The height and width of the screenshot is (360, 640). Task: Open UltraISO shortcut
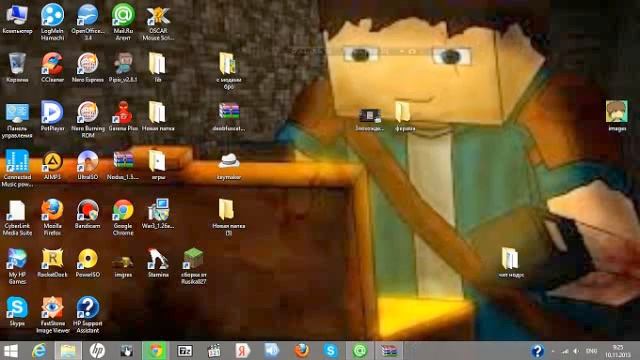coord(87,165)
